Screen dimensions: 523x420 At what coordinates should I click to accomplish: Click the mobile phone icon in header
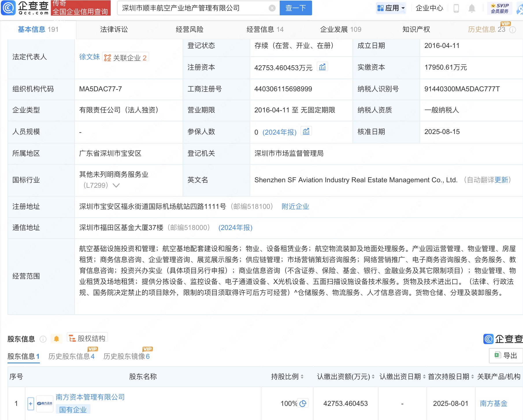456,8
